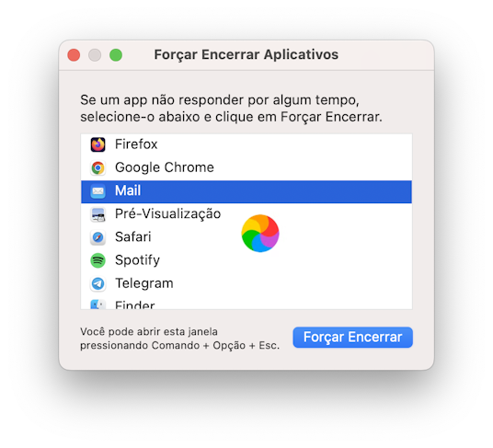
Task: Select the green Spotify icon
Action: click(97, 260)
